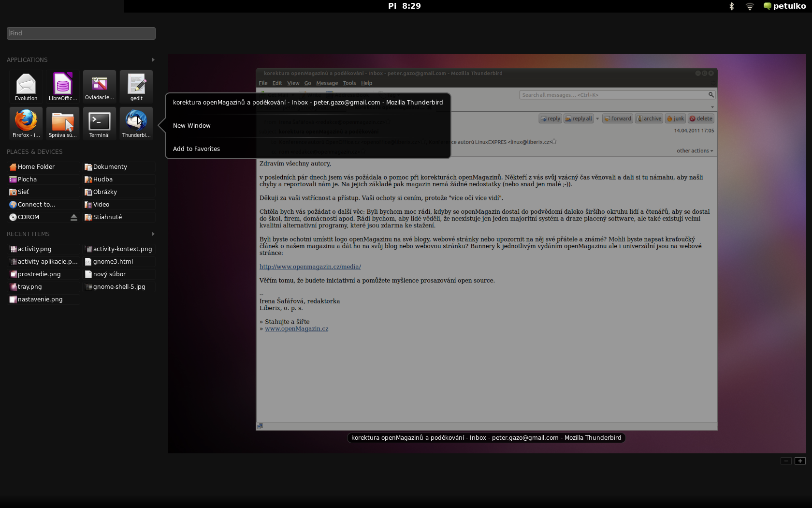
Task: Choose Add to Favorites menu entry
Action: tap(196, 149)
